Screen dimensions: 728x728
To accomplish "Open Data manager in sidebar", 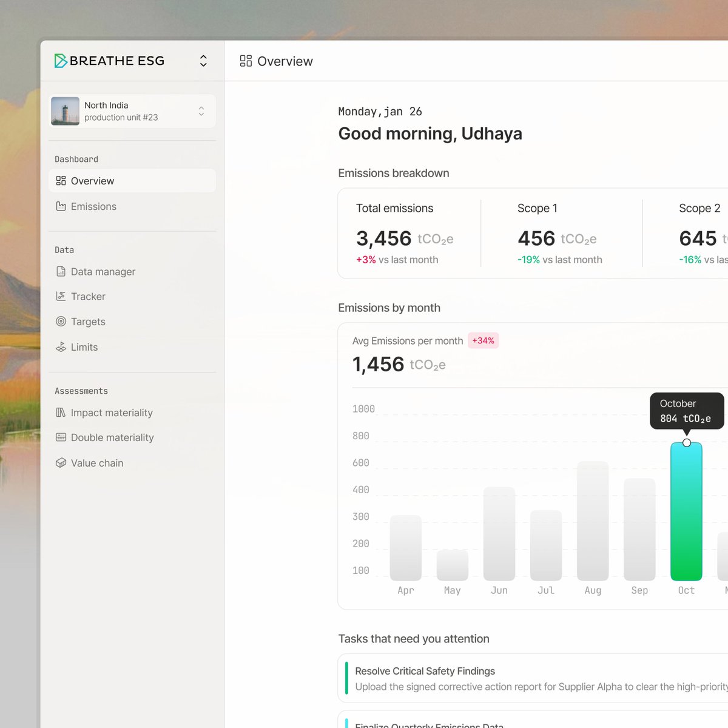I will [x=132, y=271].
